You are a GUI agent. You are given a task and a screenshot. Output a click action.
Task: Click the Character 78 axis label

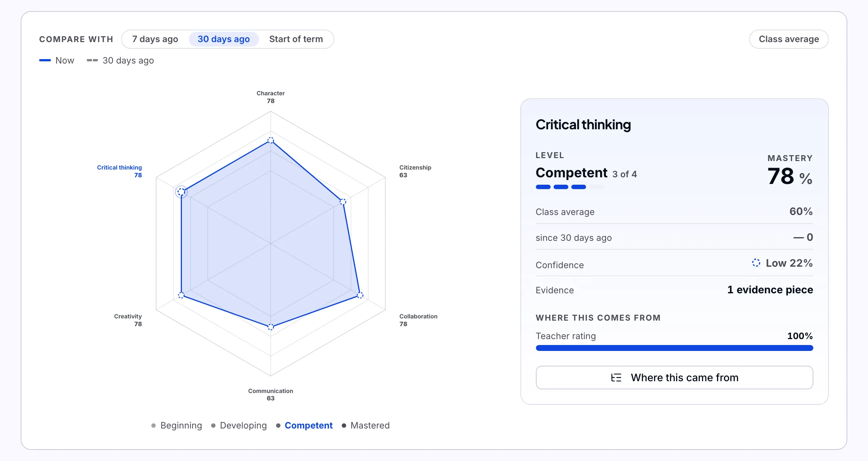pyautogui.click(x=271, y=97)
